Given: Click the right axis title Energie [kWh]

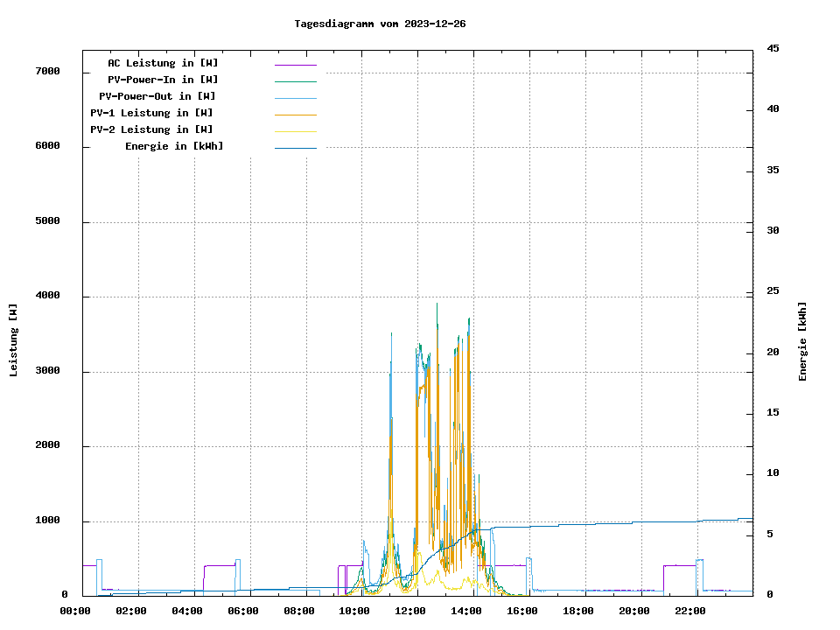Looking at the screenshot, I should coord(803,341).
